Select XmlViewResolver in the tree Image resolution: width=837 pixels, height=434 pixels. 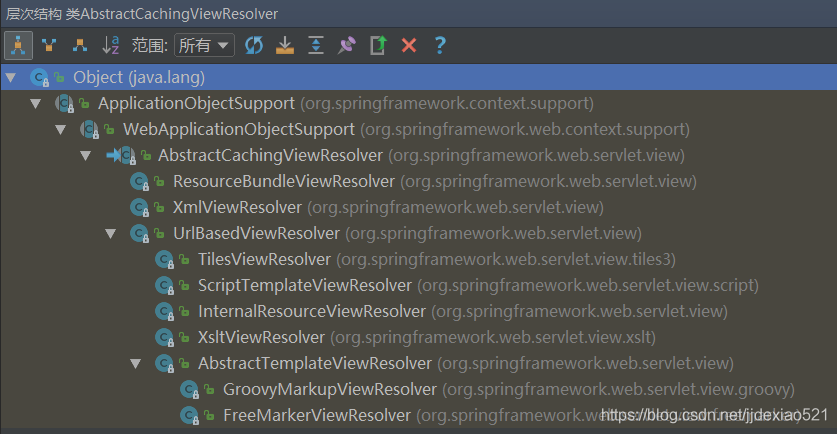pyautogui.click(x=237, y=207)
